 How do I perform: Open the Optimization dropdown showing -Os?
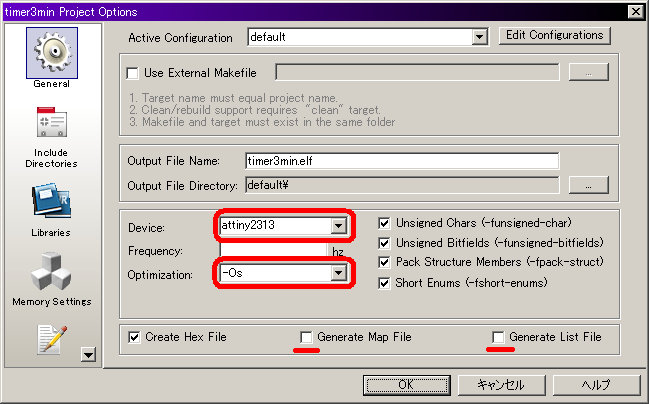tap(339, 273)
